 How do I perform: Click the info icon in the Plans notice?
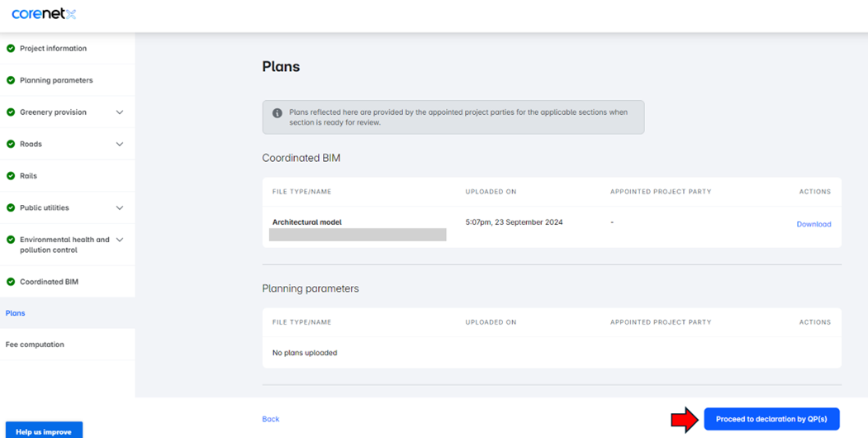(277, 113)
